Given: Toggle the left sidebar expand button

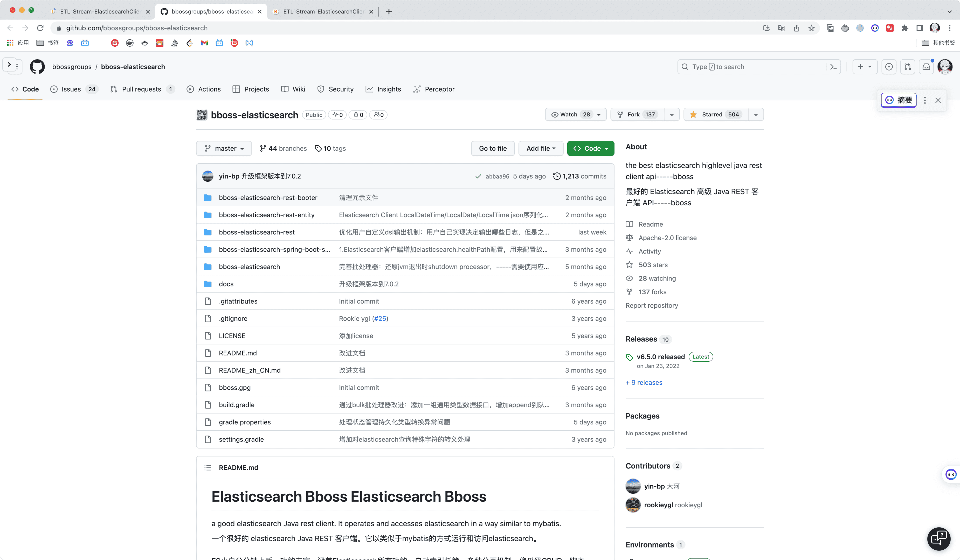Looking at the screenshot, I should pyautogui.click(x=10, y=65).
